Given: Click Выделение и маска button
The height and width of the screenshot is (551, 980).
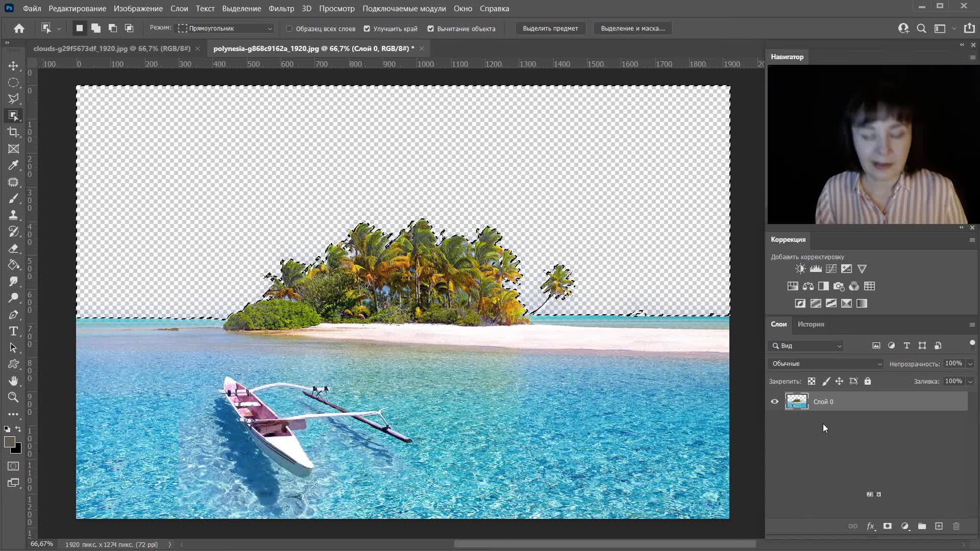Looking at the screenshot, I should click(x=632, y=29).
